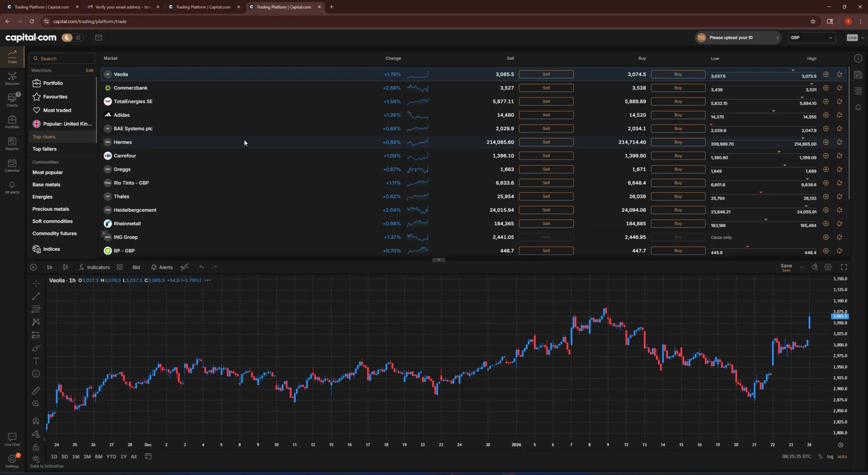Open the GBP currency dropdown

click(811, 38)
